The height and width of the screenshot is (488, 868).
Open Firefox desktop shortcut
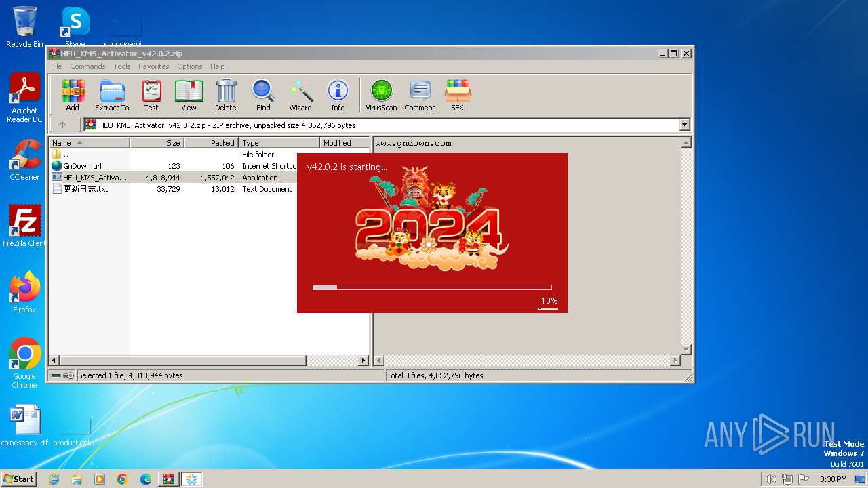coord(24,293)
